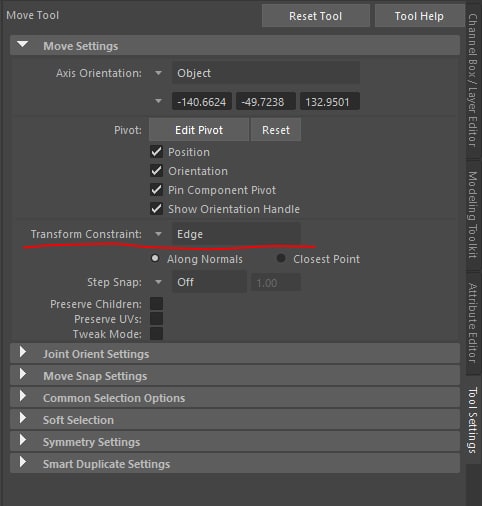Open the Transform Constraint dropdown arrow
This screenshot has width=482, height=506.
158,234
